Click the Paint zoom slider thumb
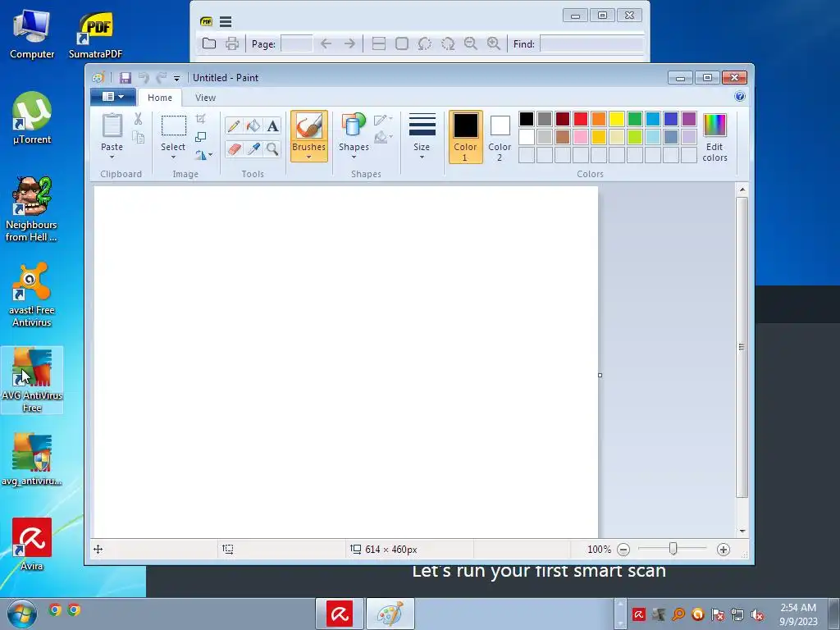This screenshot has height=630, width=840. (x=673, y=549)
